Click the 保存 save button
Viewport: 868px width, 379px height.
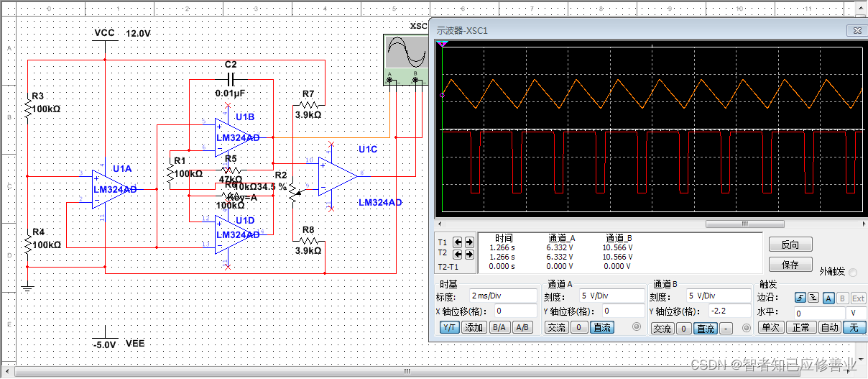[790, 265]
